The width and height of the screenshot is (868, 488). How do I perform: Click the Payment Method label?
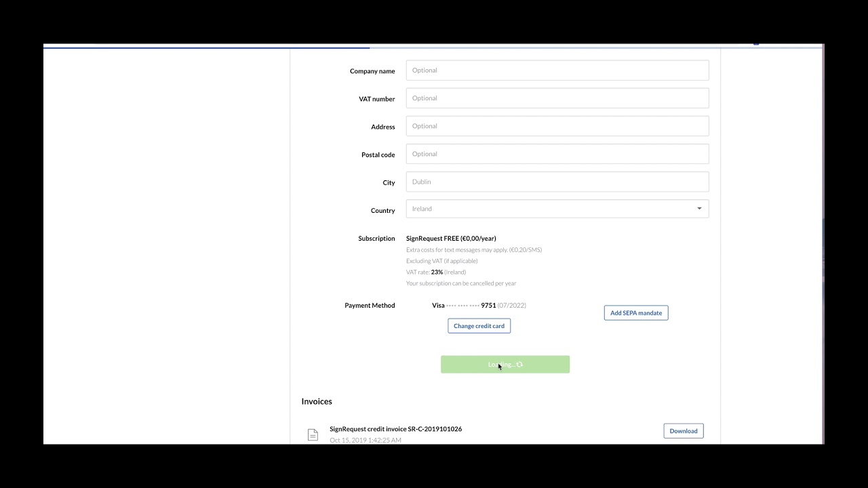pos(370,306)
